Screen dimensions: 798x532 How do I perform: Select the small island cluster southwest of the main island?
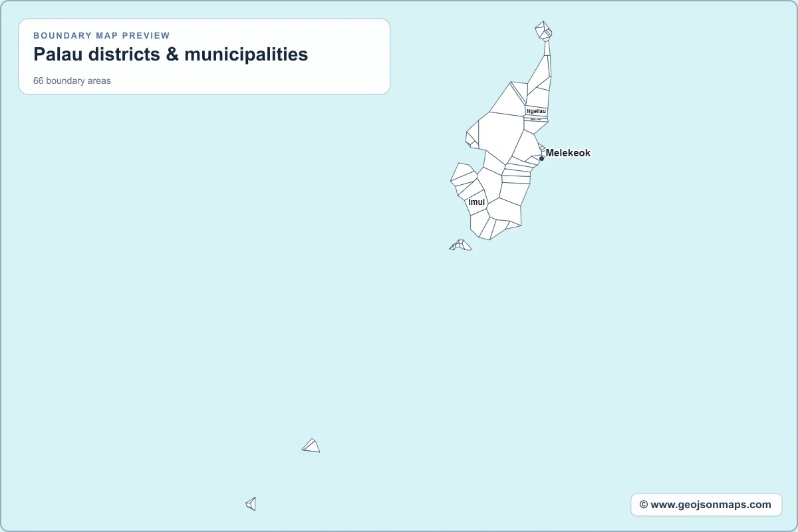pyautogui.click(x=461, y=245)
